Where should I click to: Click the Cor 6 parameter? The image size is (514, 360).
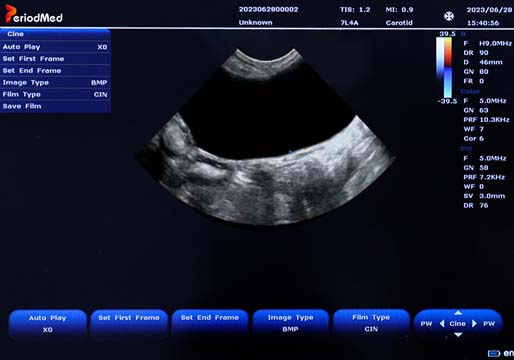(473, 138)
